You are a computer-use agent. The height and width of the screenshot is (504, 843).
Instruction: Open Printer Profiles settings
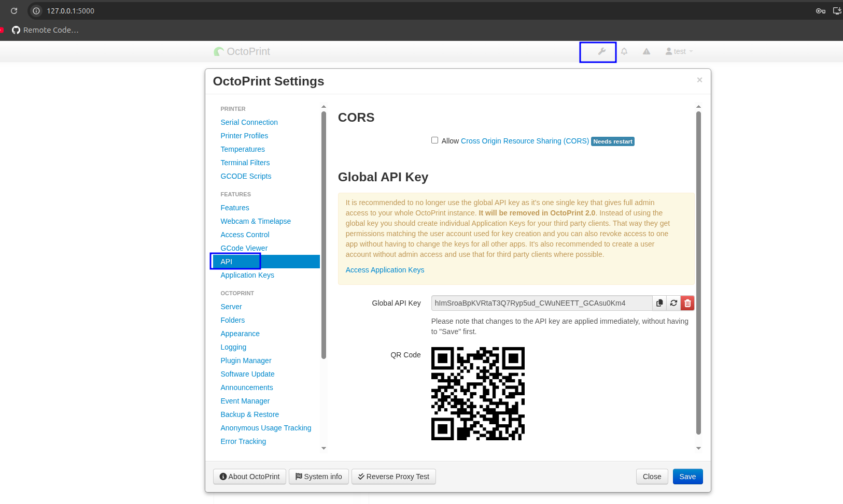(x=244, y=136)
